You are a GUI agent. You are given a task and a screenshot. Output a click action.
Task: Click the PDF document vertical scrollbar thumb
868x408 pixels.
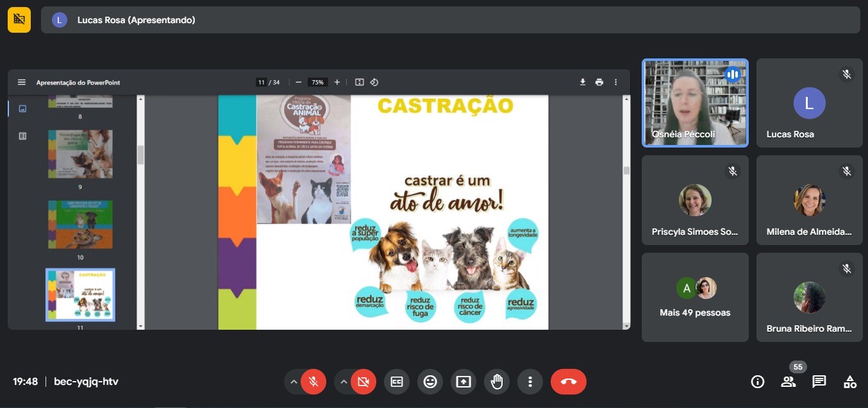(626, 171)
